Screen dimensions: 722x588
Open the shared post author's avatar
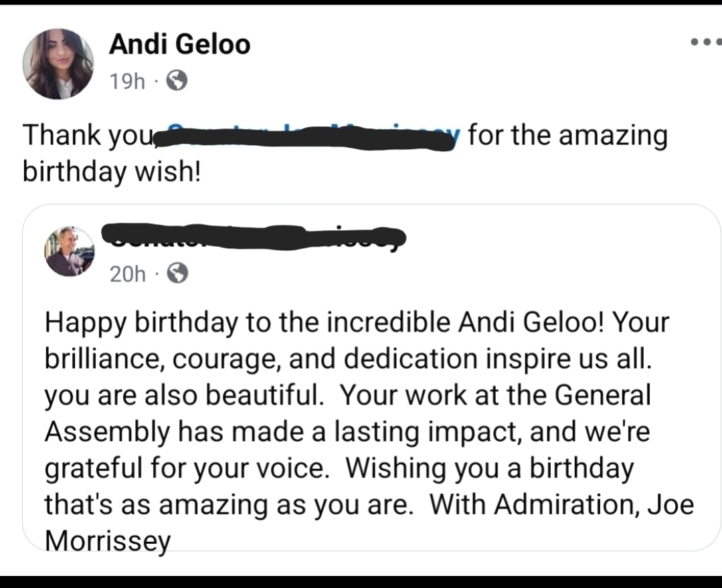(70, 251)
